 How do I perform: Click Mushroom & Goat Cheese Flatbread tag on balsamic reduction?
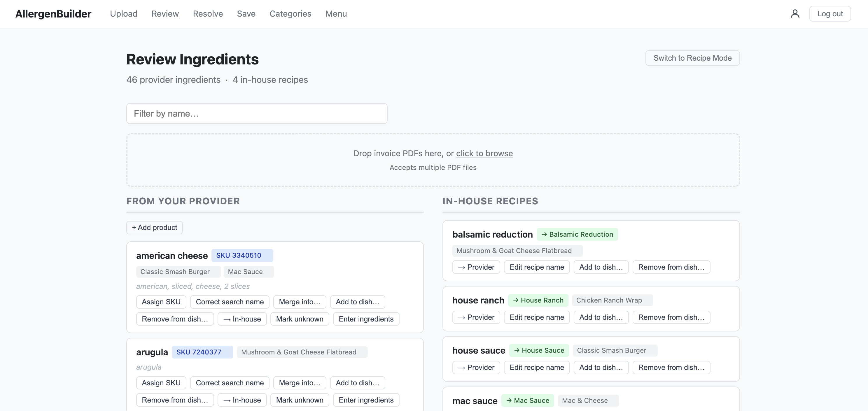518,251
